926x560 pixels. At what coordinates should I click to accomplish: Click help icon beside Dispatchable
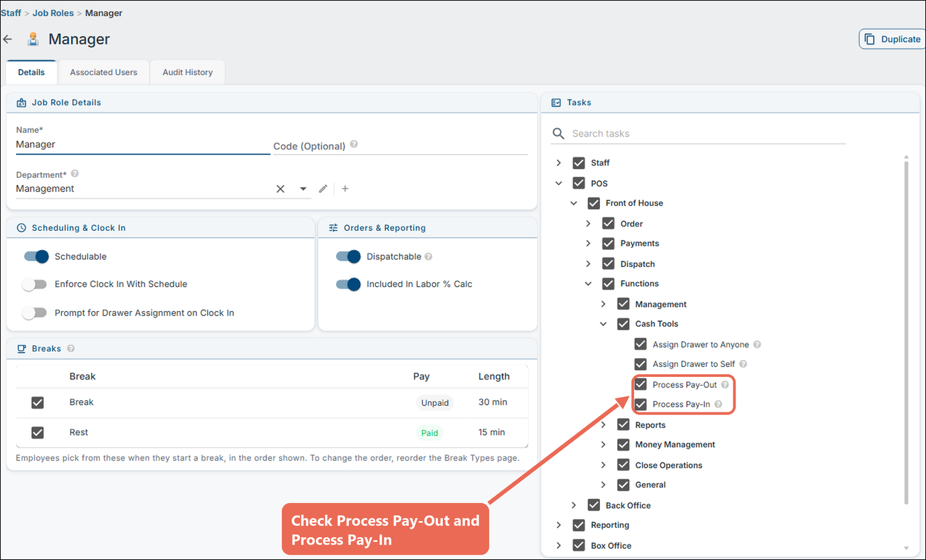[x=428, y=256]
